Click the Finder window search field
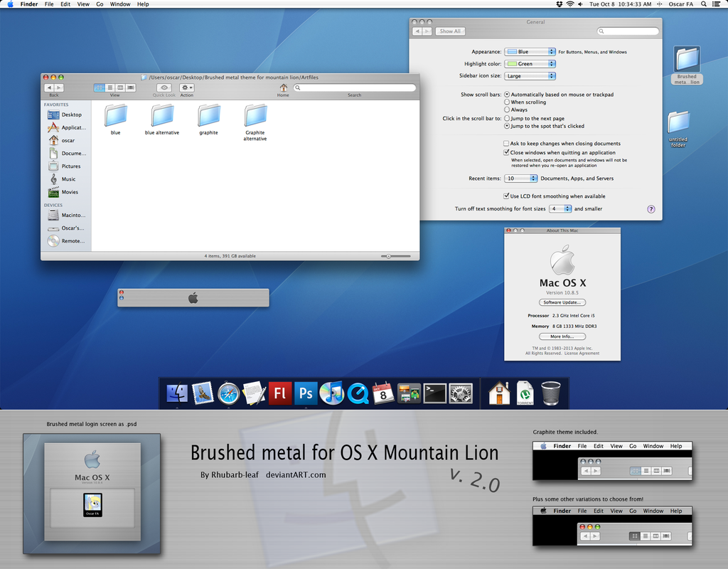 (355, 87)
